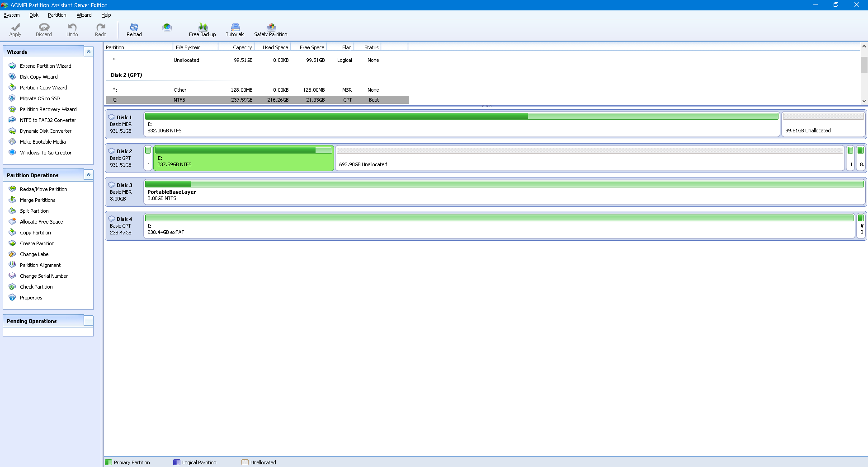Open the Partition menu
This screenshot has width=868, height=467.
[57, 15]
